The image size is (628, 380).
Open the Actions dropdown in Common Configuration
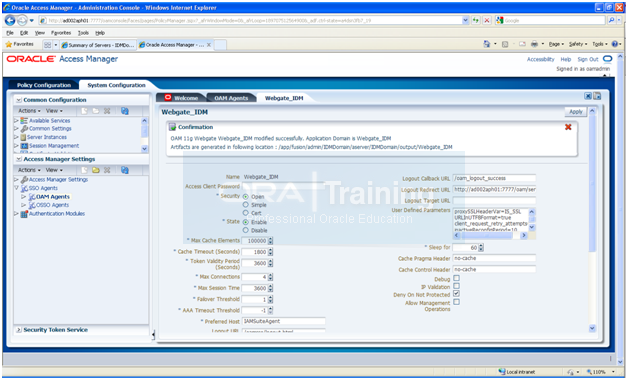click(x=29, y=111)
